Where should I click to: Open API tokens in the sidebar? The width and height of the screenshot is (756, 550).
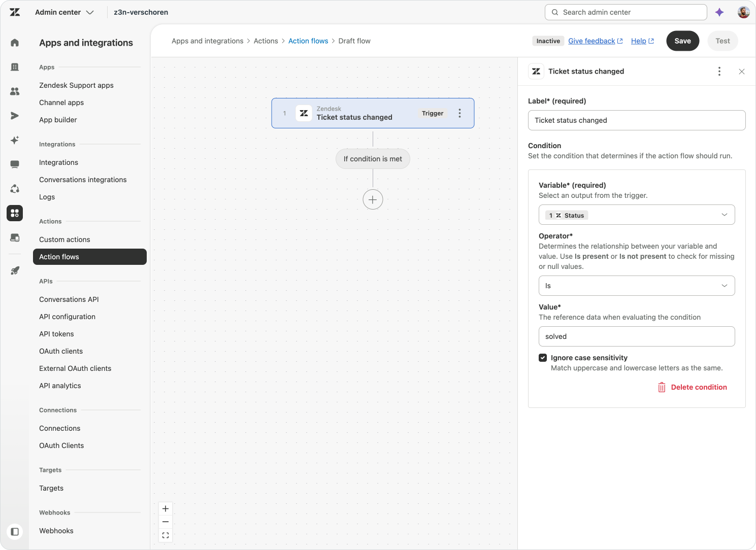point(56,334)
